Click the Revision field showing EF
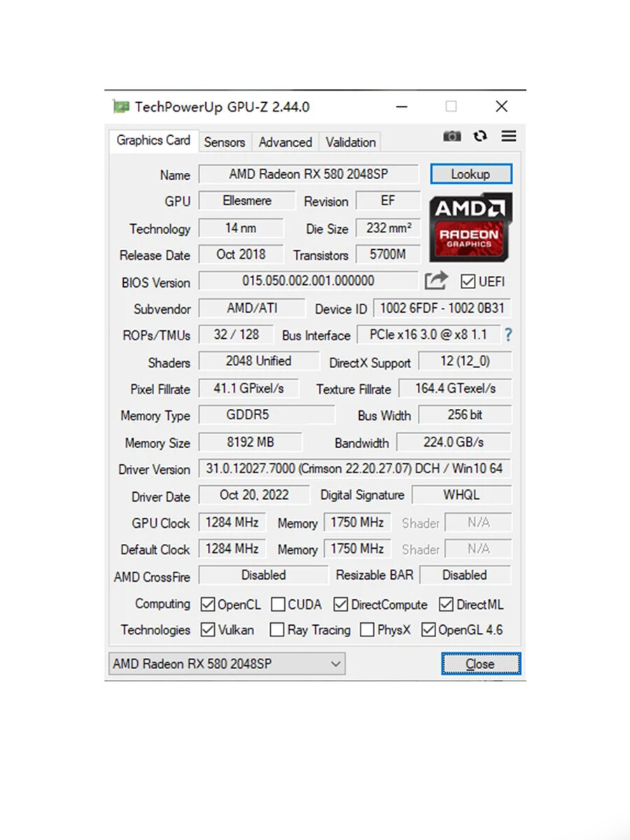The image size is (630, 840). pyautogui.click(x=388, y=201)
